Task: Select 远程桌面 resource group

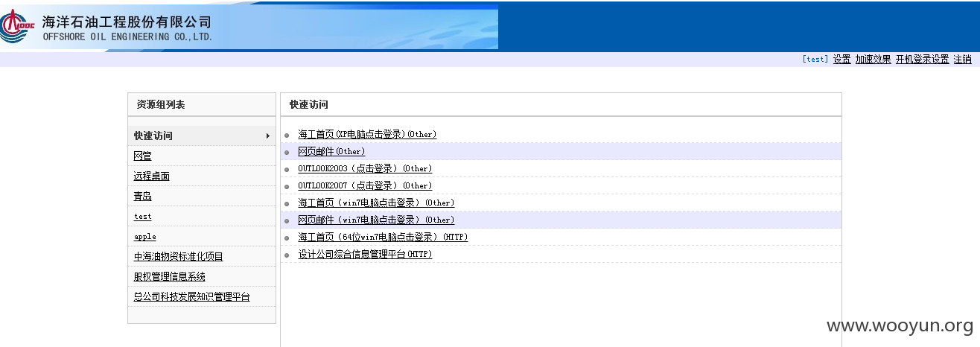Action: (x=151, y=176)
